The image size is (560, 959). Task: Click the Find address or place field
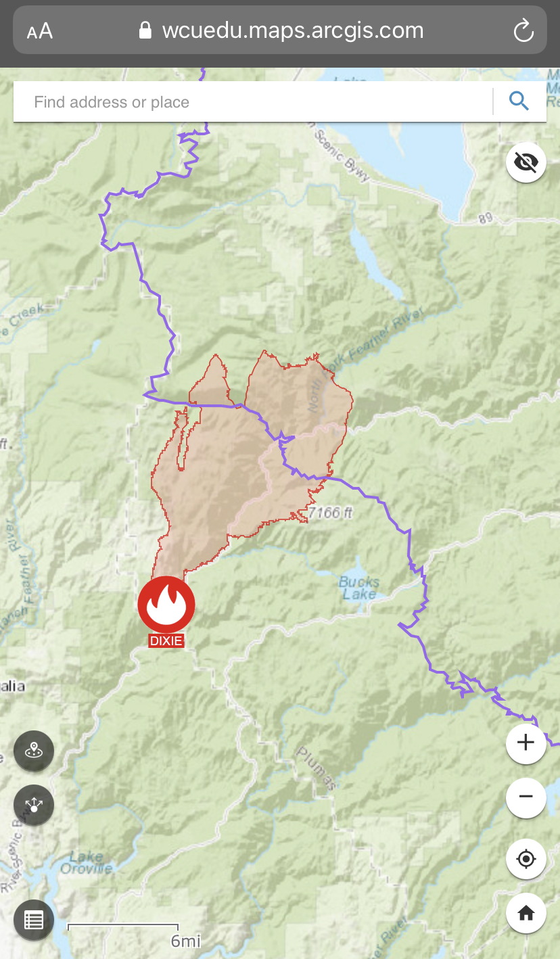[253, 102]
